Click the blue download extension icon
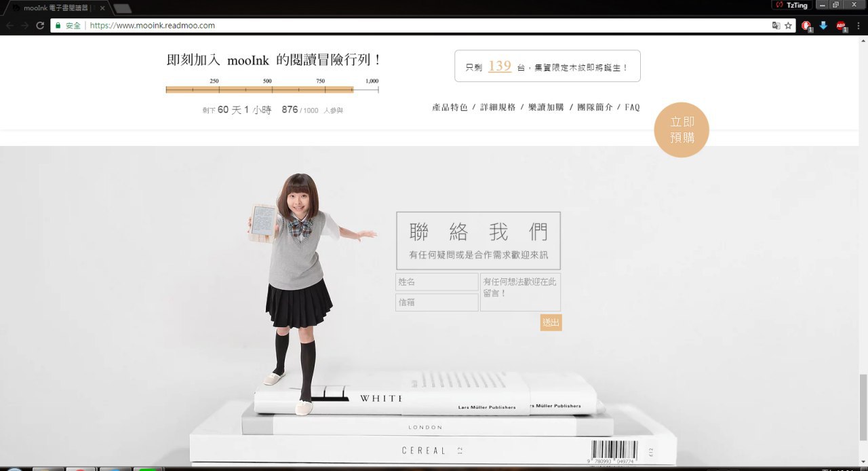The image size is (868, 471). (823, 26)
